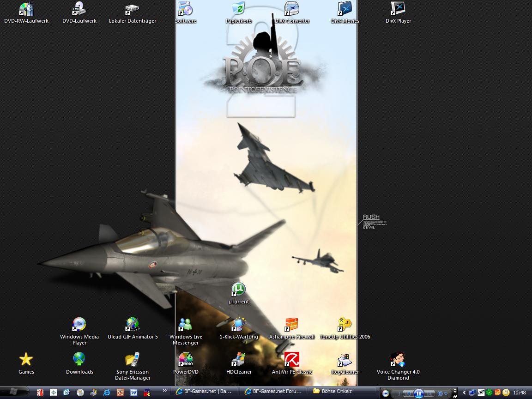Expand hidden quick launch items chevron

click(x=164, y=391)
